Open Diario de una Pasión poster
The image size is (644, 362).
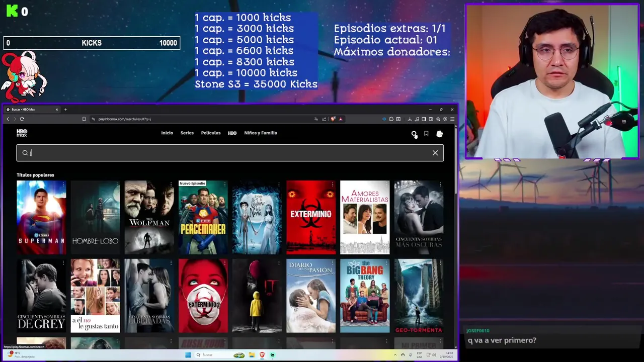pyautogui.click(x=311, y=296)
